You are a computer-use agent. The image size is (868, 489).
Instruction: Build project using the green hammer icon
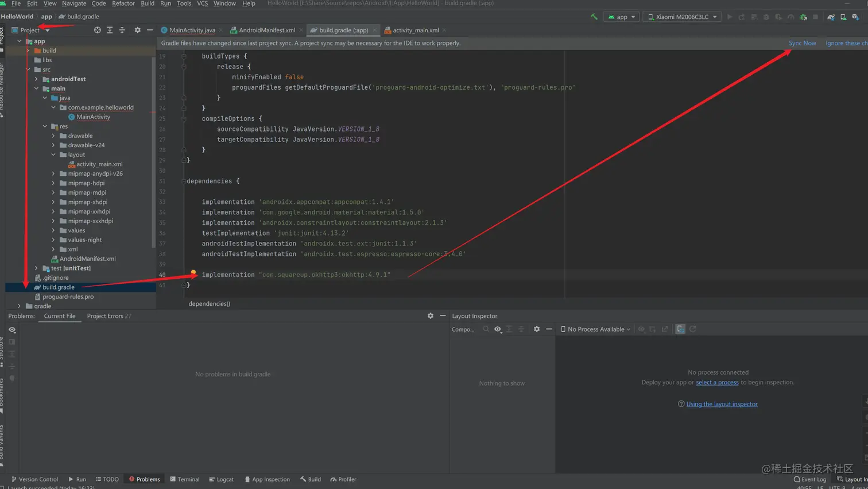pyautogui.click(x=594, y=17)
